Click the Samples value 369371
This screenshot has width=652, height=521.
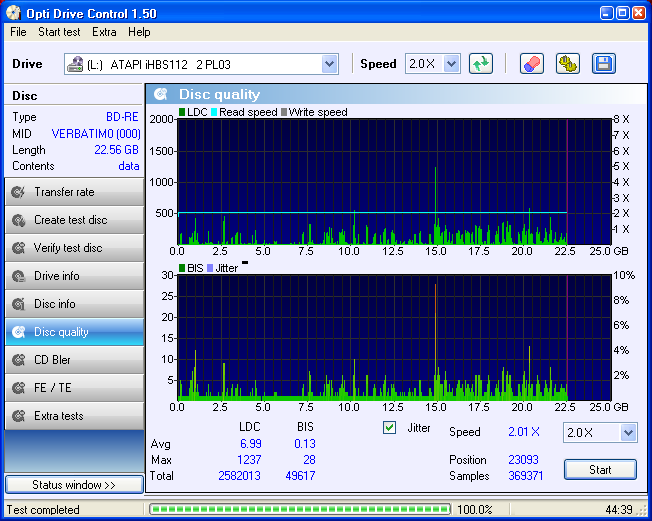point(526,476)
